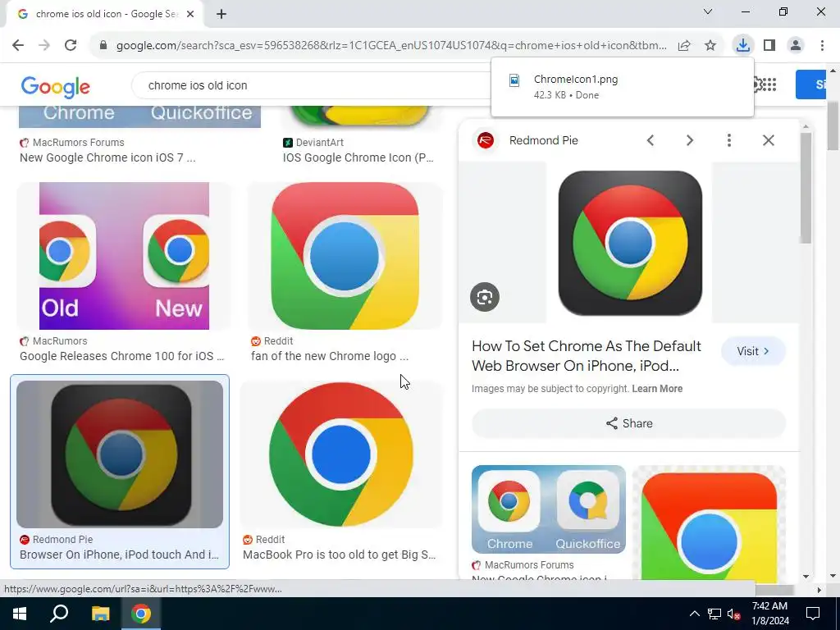840x630 pixels.
Task: Select the Reddit MacBook Pro Chrome thumbnail
Action: point(341,454)
